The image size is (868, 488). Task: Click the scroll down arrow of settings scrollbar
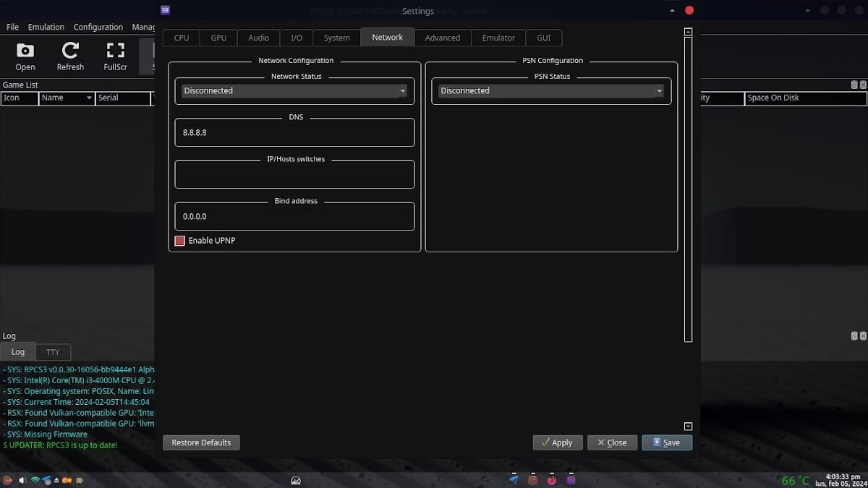click(688, 427)
